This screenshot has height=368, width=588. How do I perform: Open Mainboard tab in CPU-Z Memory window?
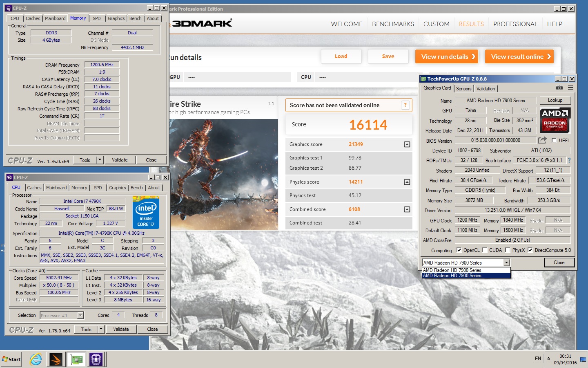(55, 18)
